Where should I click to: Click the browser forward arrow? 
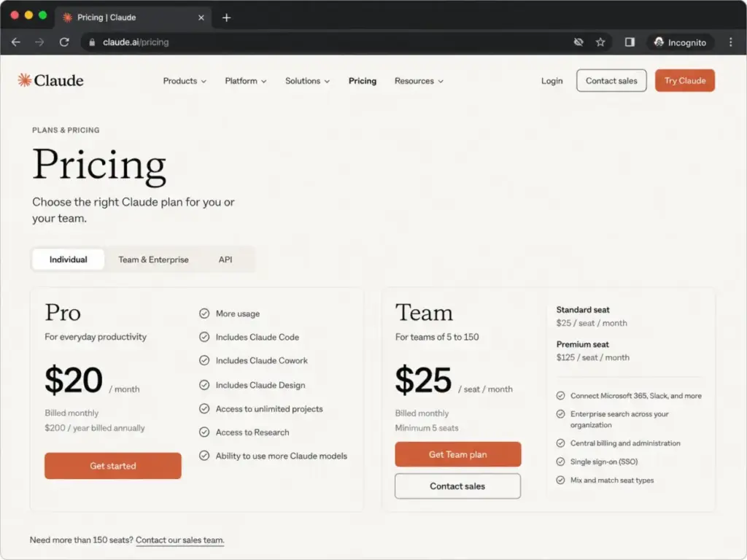pyautogui.click(x=39, y=42)
